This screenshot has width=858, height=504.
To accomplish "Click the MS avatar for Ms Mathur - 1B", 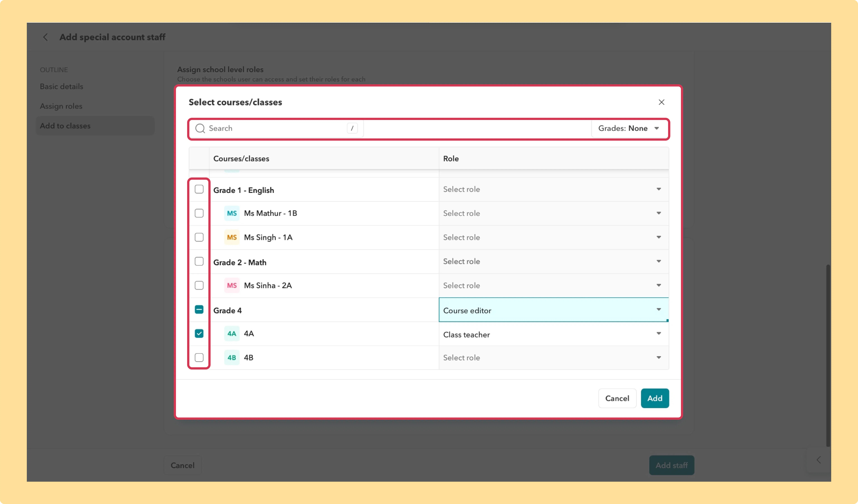I will [x=232, y=213].
